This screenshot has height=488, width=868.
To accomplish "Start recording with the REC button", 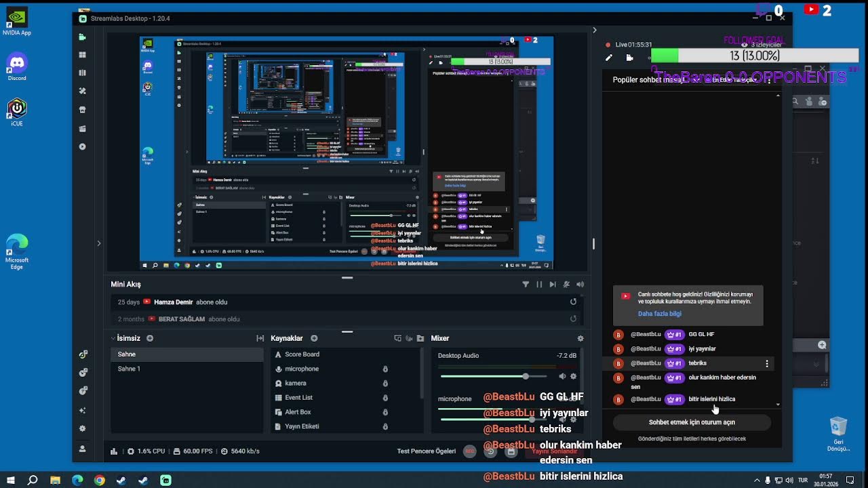I will [x=469, y=451].
